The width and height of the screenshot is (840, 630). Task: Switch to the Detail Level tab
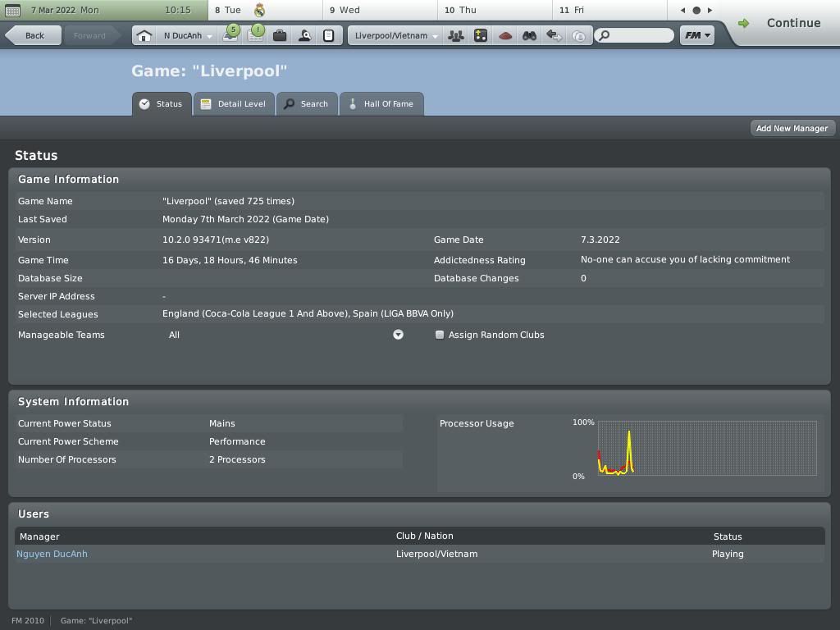pyautogui.click(x=234, y=104)
